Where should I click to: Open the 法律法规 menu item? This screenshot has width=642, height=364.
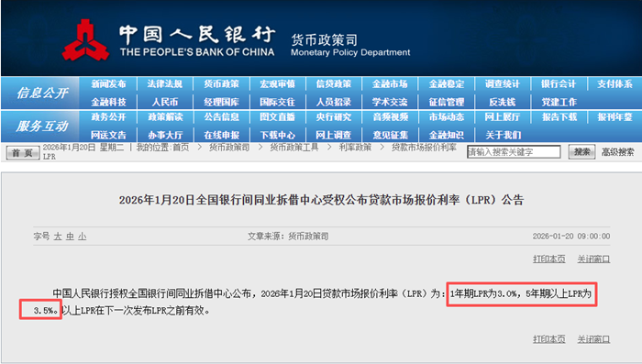pyautogui.click(x=164, y=84)
